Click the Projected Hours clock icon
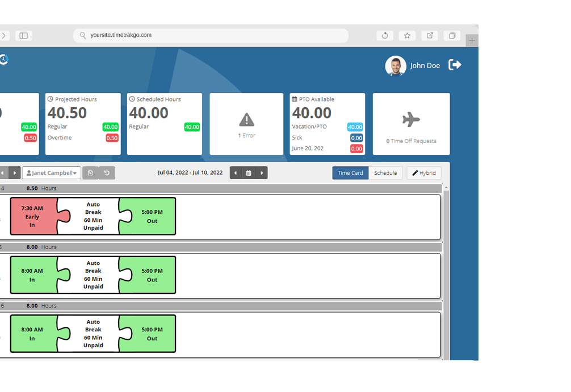This screenshot has height=392, width=571. (x=51, y=99)
